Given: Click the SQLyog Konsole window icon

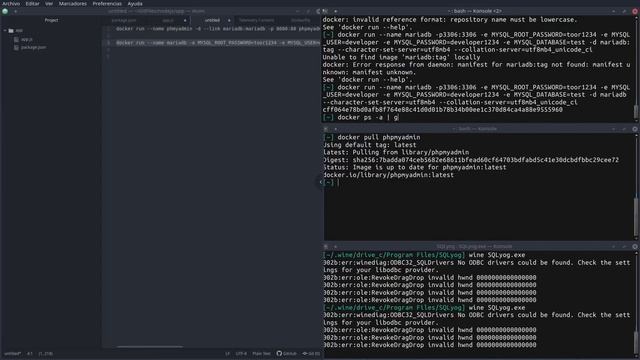Looking at the screenshot, I should 326,247.
